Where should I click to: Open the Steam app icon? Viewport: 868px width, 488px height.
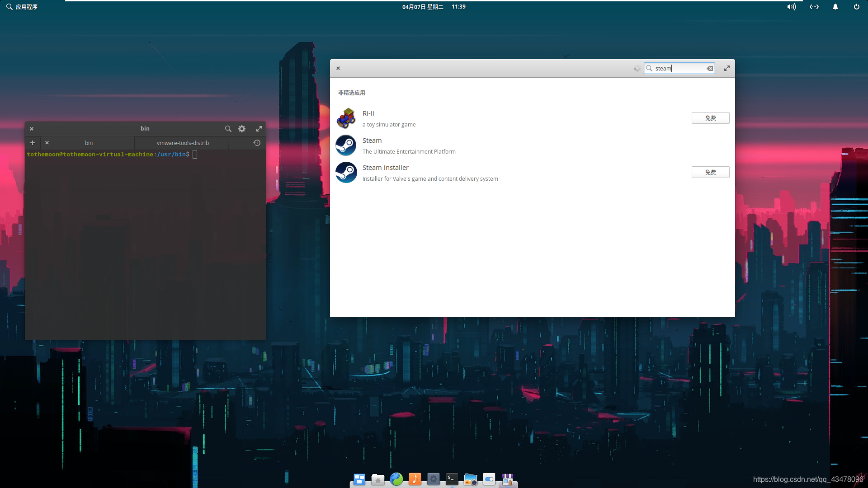346,145
